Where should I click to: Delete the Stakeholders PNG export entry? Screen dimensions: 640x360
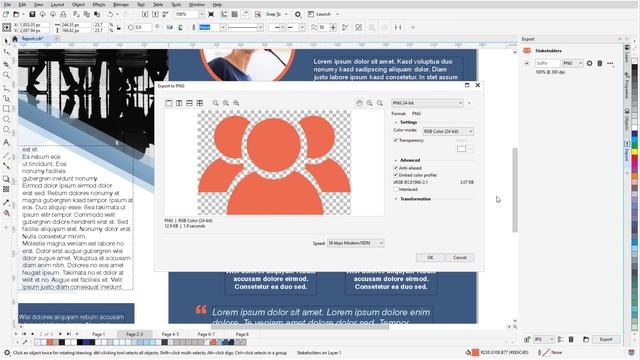[600, 63]
